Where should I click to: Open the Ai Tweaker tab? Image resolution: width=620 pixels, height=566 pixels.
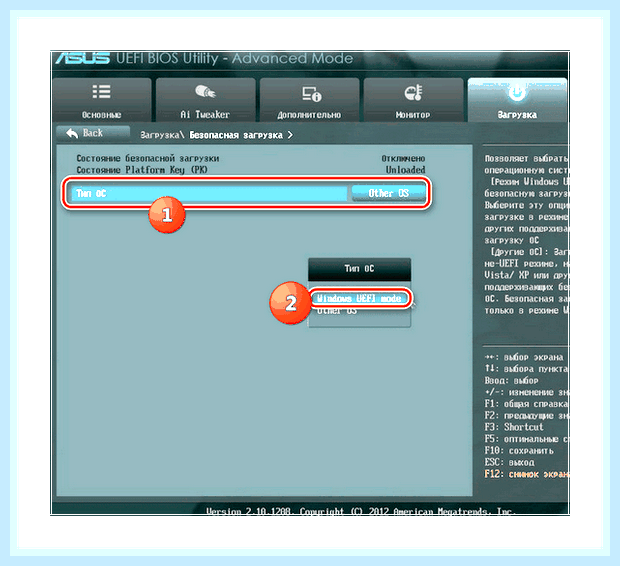[x=205, y=100]
